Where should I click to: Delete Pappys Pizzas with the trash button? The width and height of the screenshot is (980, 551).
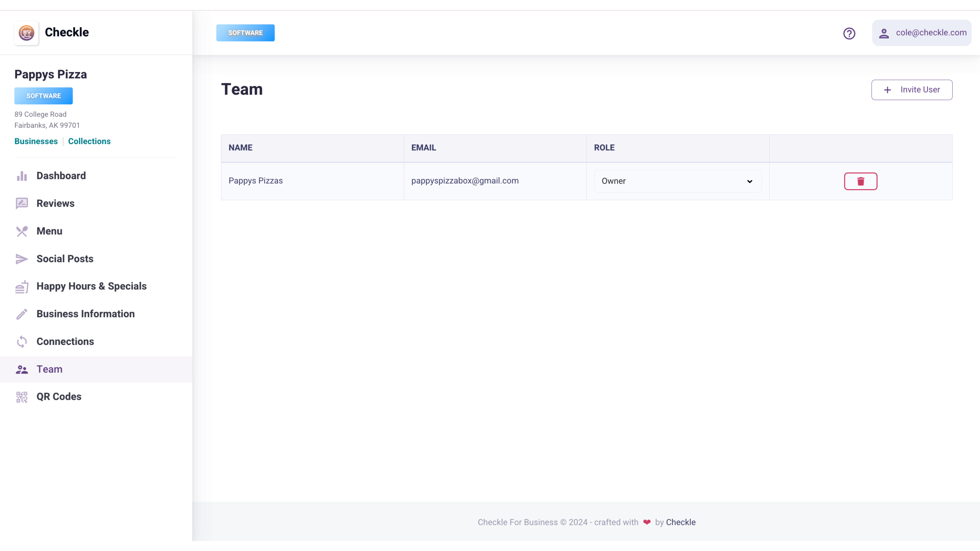point(861,181)
